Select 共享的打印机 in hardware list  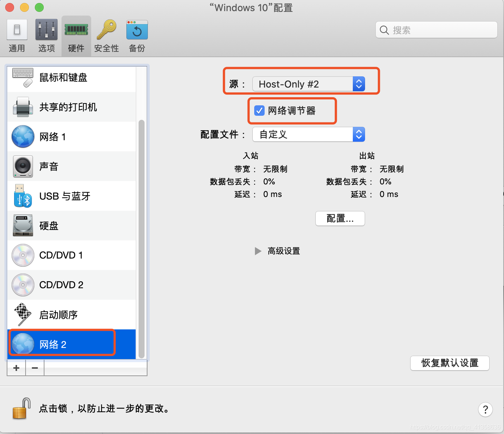click(68, 107)
